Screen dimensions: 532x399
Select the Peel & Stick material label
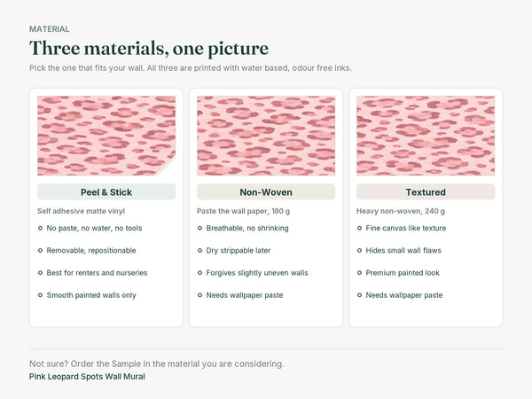[x=106, y=192]
